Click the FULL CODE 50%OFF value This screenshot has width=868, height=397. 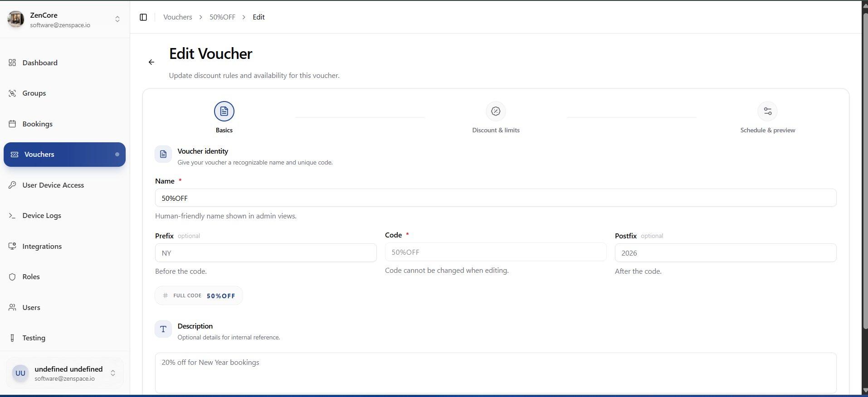[x=221, y=296]
